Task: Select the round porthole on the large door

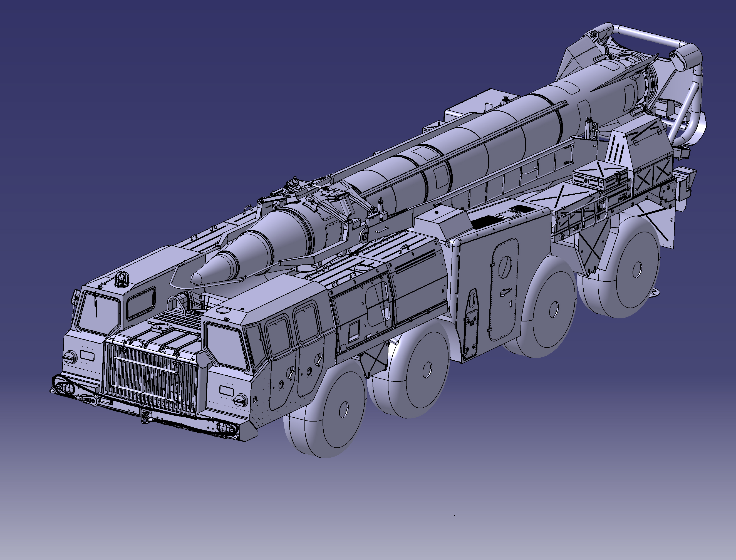Action: click(505, 267)
